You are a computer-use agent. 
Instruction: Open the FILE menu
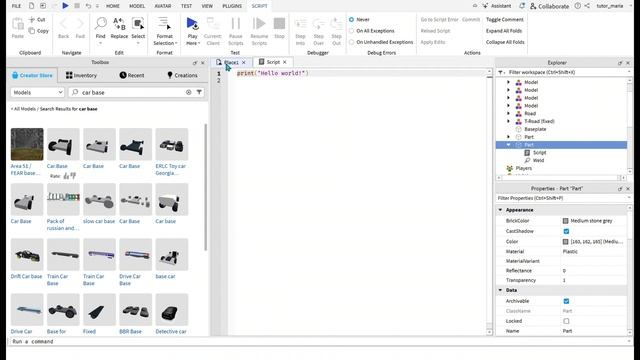[x=16, y=6]
